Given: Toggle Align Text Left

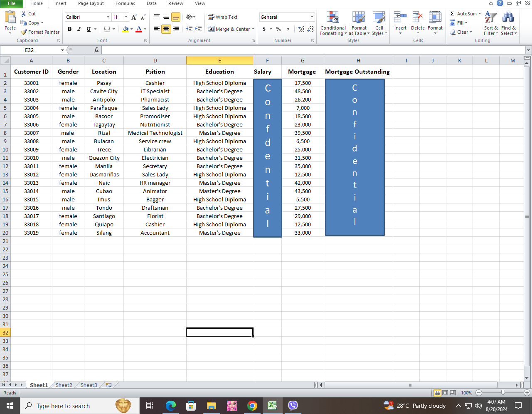Looking at the screenshot, I should (x=157, y=29).
